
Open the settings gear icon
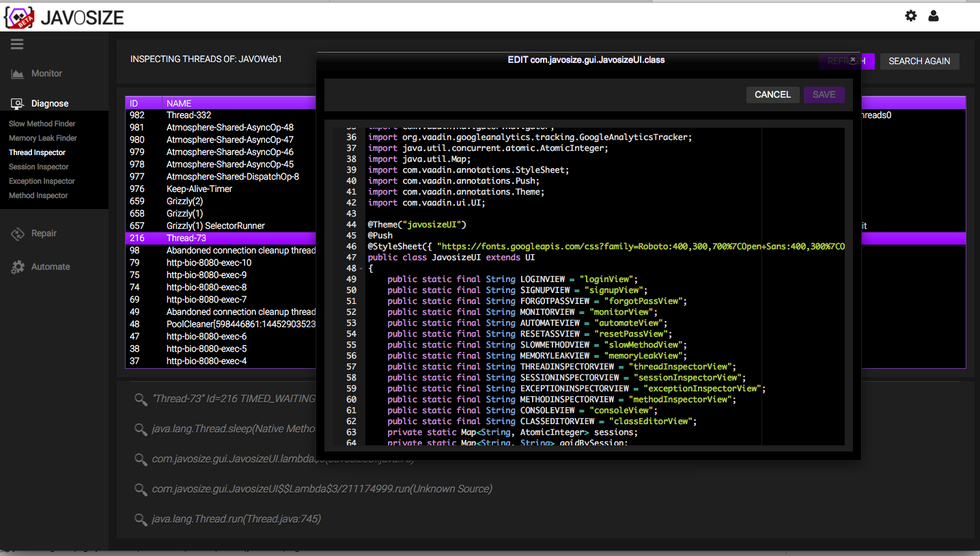[910, 16]
